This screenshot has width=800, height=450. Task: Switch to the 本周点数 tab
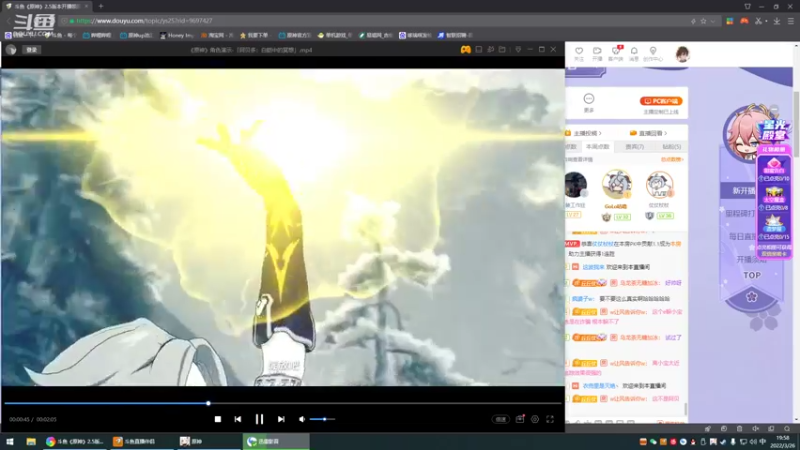point(598,146)
